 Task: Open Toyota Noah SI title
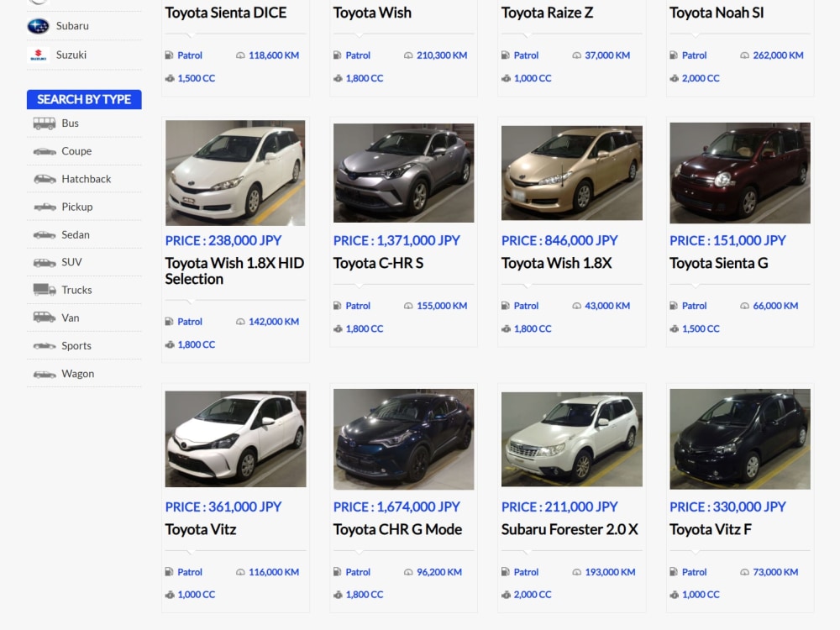coord(717,13)
